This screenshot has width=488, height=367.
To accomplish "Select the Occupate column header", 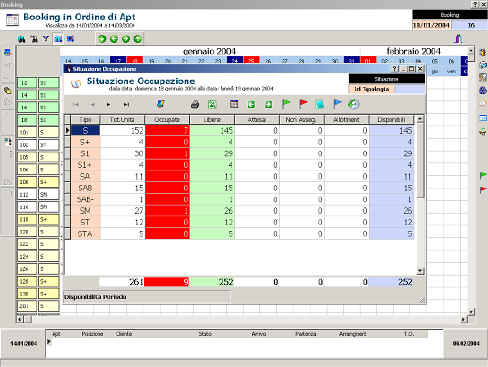I will pyautogui.click(x=167, y=119).
